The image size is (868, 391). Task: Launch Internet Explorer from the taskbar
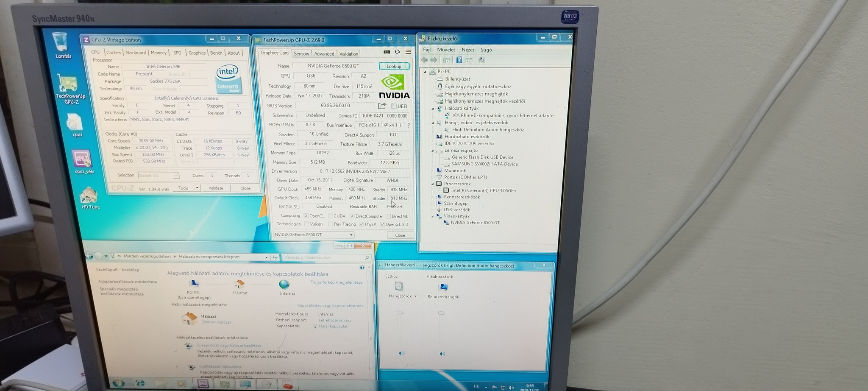139,384
